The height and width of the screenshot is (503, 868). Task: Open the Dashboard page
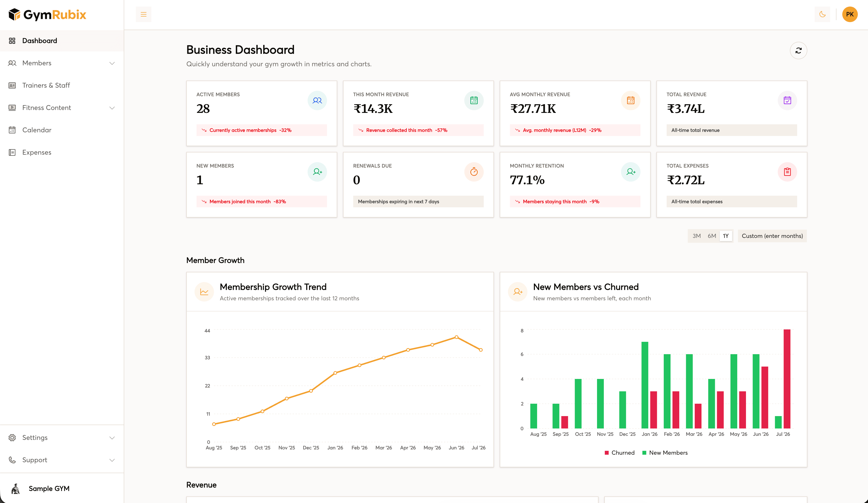tap(62, 41)
